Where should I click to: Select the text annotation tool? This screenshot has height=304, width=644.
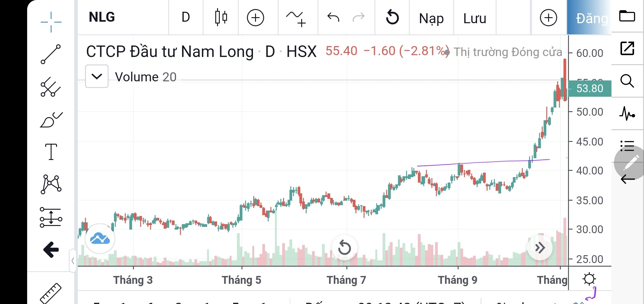(51, 152)
